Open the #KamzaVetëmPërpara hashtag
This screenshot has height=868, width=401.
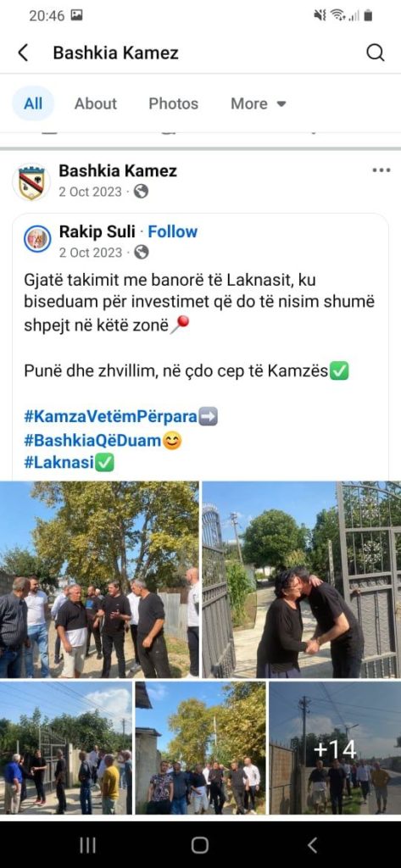tap(111, 417)
